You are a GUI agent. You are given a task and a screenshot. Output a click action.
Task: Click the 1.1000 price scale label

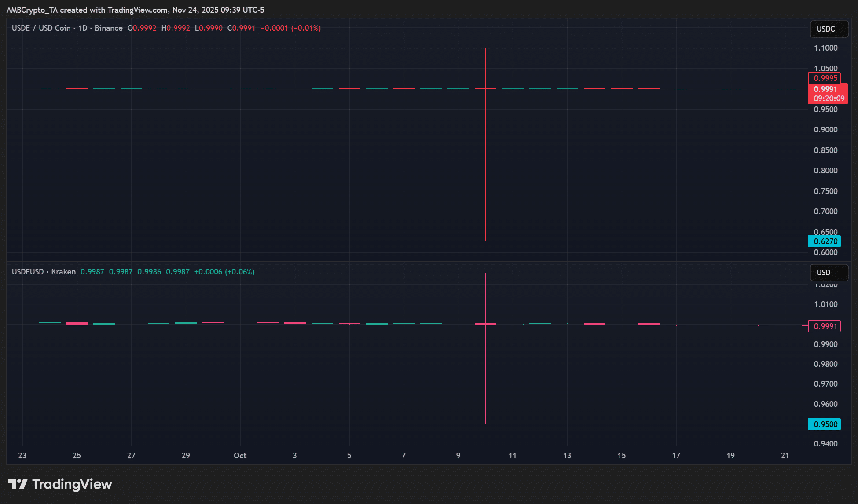click(825, 48)
